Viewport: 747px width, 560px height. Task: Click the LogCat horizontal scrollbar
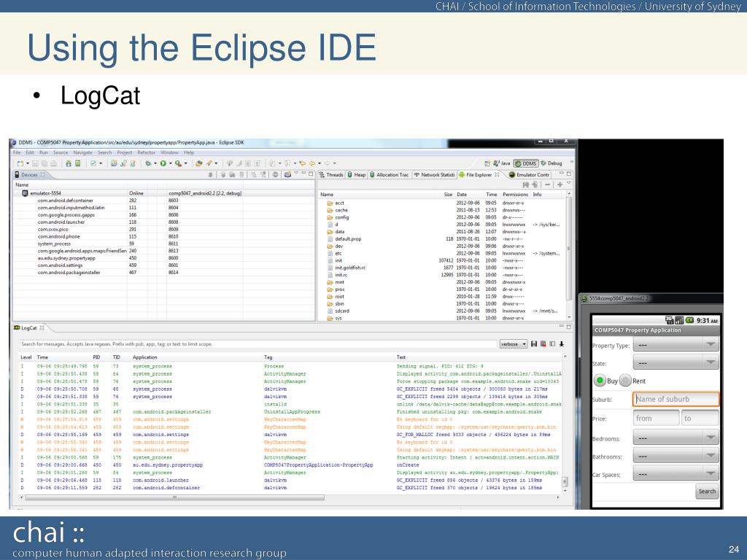click(x=175, y=497)
